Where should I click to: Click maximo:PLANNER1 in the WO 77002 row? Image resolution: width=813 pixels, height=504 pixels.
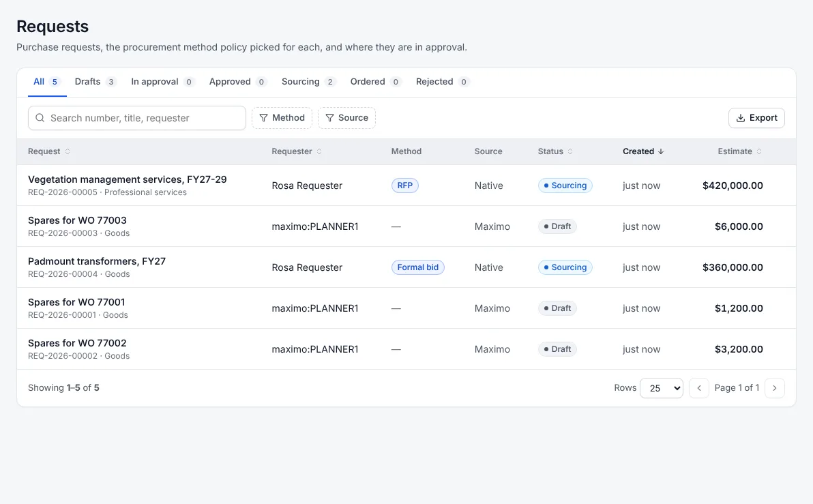point(315,349)
